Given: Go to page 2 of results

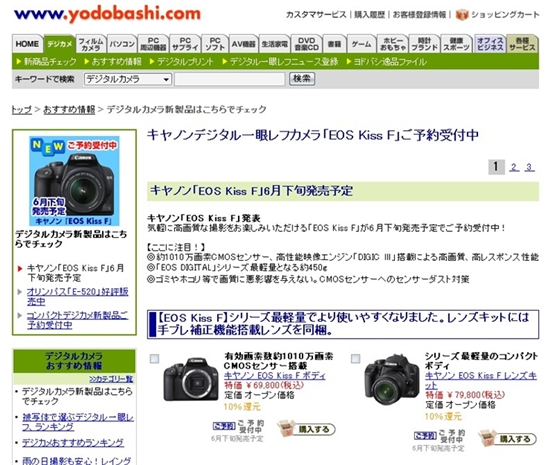Looking at the screenshot, I should coord(514,167).
